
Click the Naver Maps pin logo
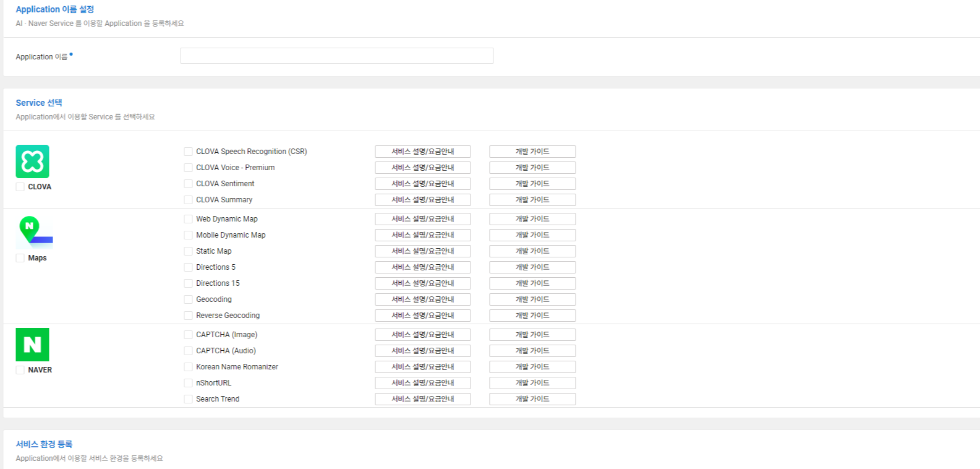34,232
